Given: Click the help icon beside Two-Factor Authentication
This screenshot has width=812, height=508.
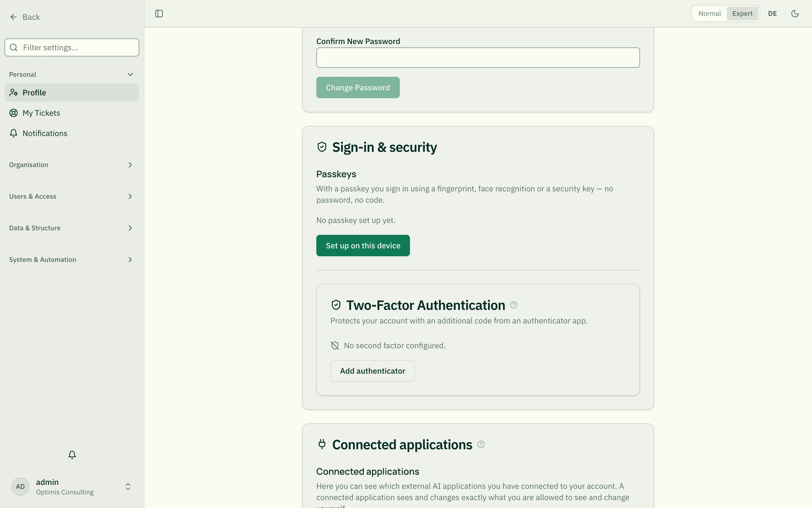Looking at the screenshot, I should click(514, 305).
